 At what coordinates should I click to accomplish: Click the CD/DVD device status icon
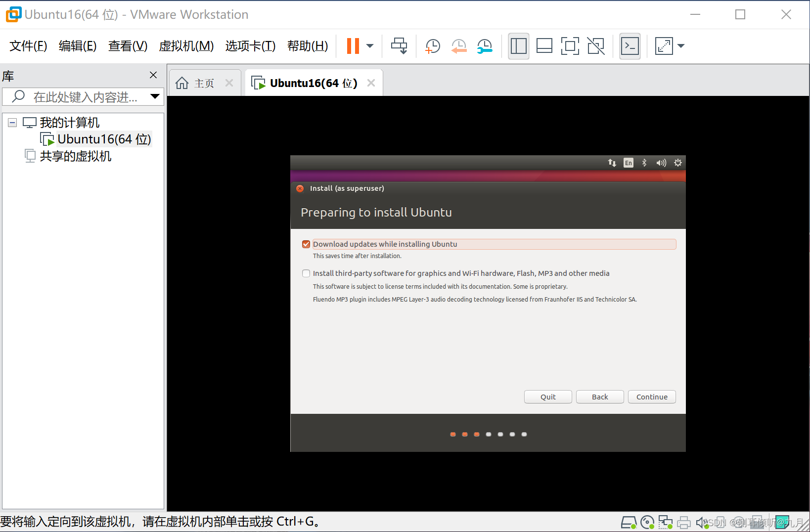(x=647, y=522)
